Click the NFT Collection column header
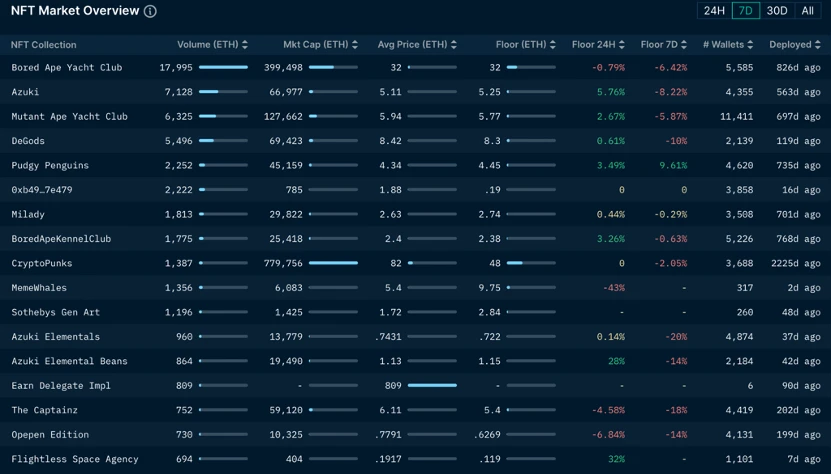This screenshot has height=474, width=832. coord(44,45)
